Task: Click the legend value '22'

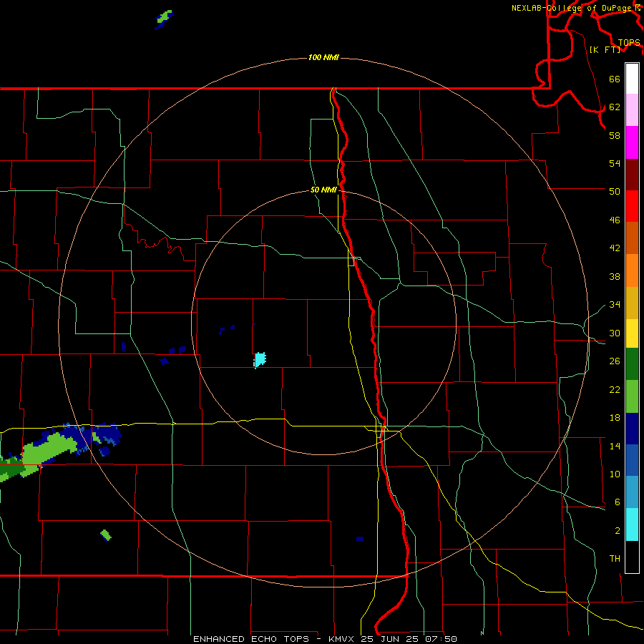Action: tap(615, 389)
